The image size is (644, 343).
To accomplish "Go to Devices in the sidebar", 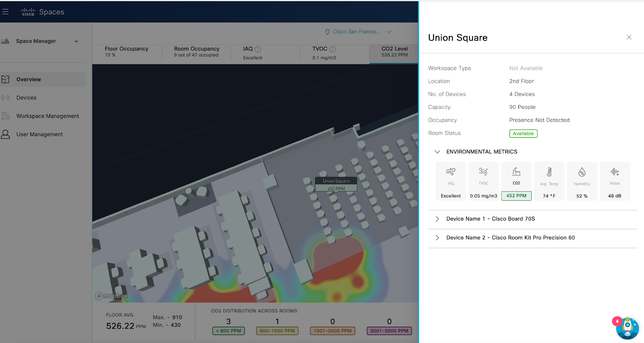I will click(27, 98).
